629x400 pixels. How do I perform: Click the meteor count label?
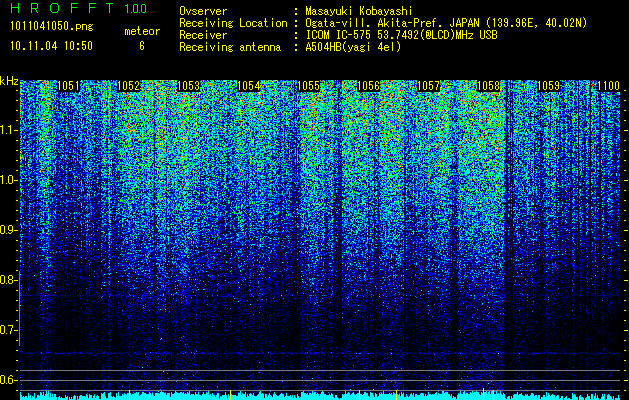point(142,31)
